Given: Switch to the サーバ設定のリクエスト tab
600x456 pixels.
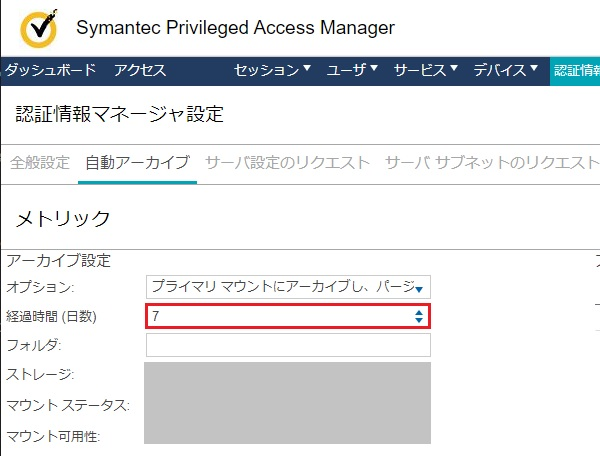Looking at the screenshot, I should (287, 163).
